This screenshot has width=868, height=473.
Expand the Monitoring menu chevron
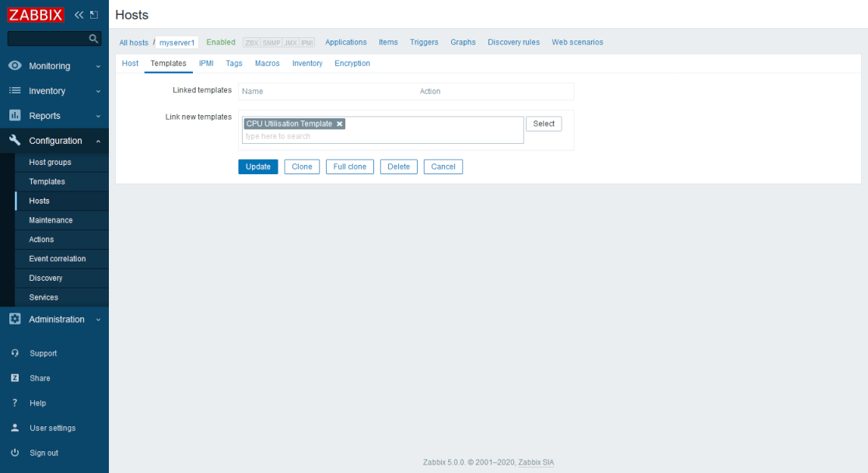pyautogui.click(x=98, y=66)
